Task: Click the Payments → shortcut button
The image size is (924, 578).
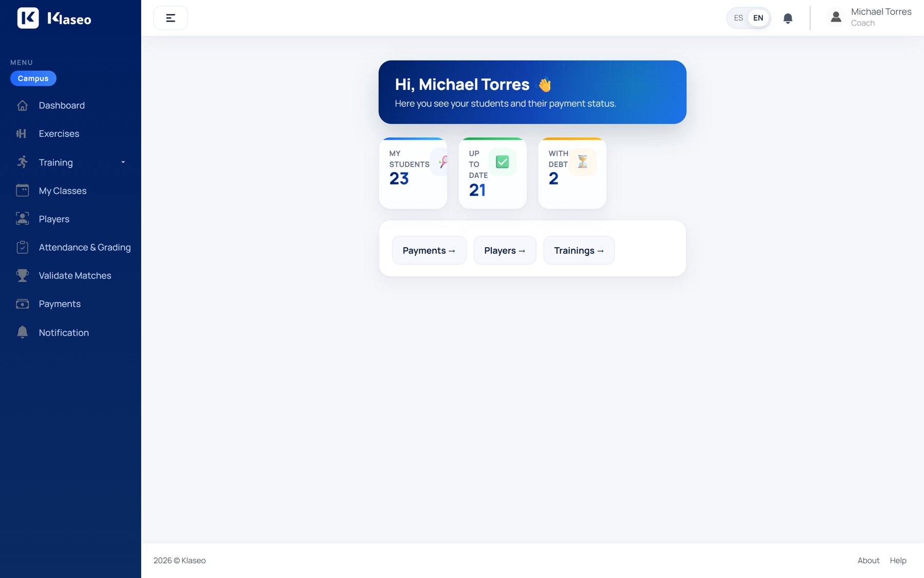Action: point(429,250)
